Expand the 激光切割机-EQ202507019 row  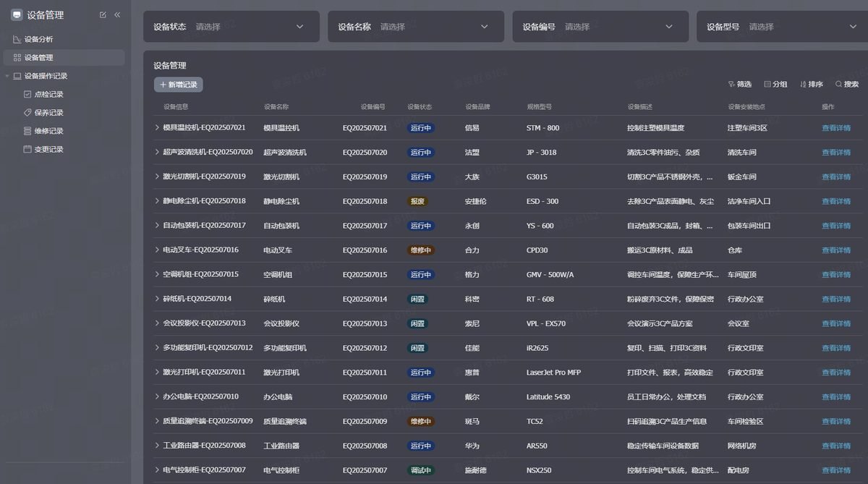(157, 177)
